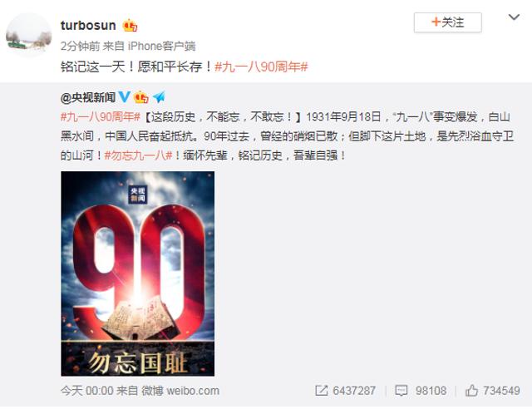The width and height of the screenshot is (532, 409).
Task: Open the @央视新闻 account link
Action: 88,98
